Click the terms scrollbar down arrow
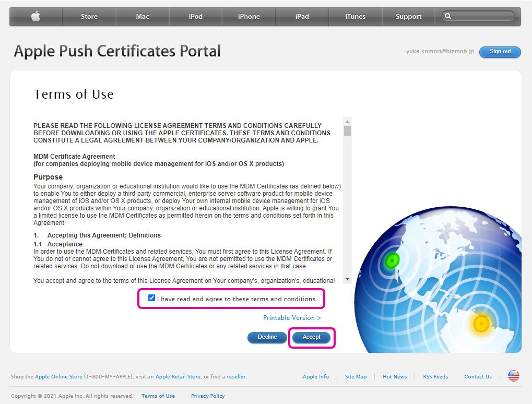Image resolution: width=532 pixels, height=404 pixels. coord(347,280)
